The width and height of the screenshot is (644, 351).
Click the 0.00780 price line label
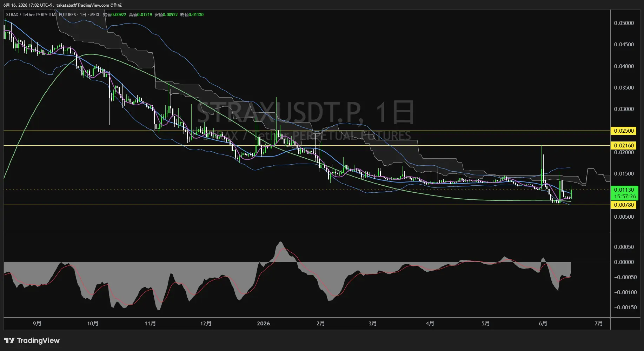click(624, 205)
